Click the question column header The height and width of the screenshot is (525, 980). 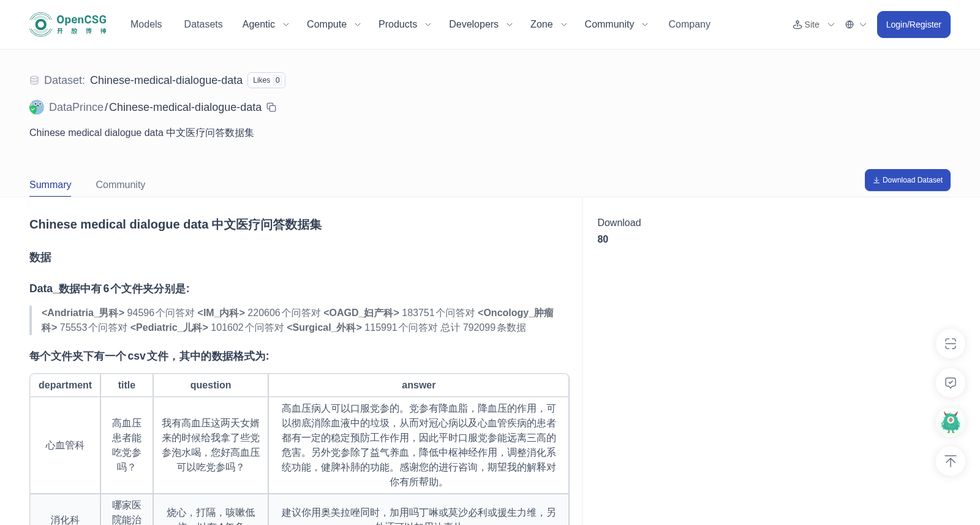click(x=211, y=385)
